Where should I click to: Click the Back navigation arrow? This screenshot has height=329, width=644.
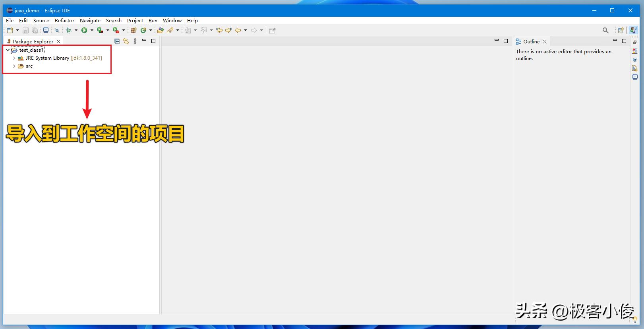238,30
